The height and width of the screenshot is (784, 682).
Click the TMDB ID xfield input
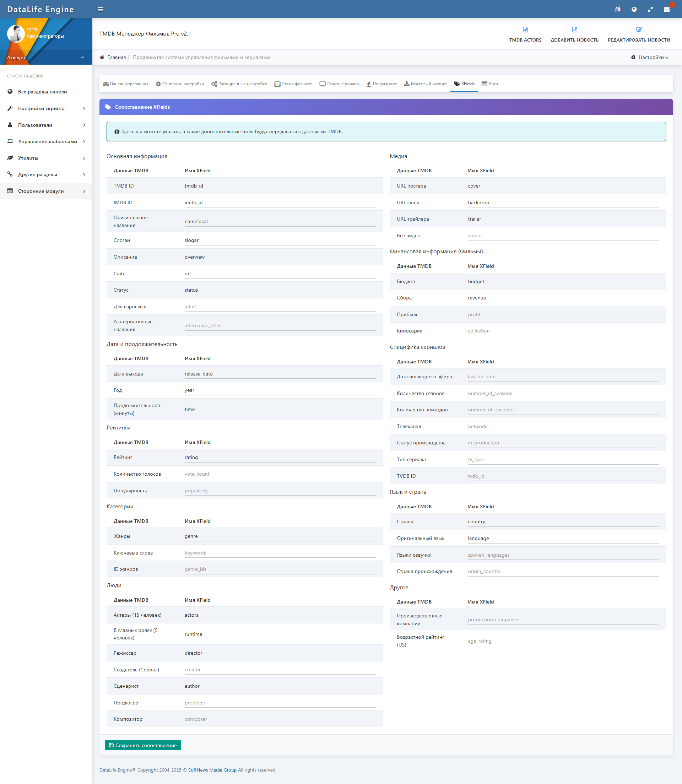(x=280, y=186)
